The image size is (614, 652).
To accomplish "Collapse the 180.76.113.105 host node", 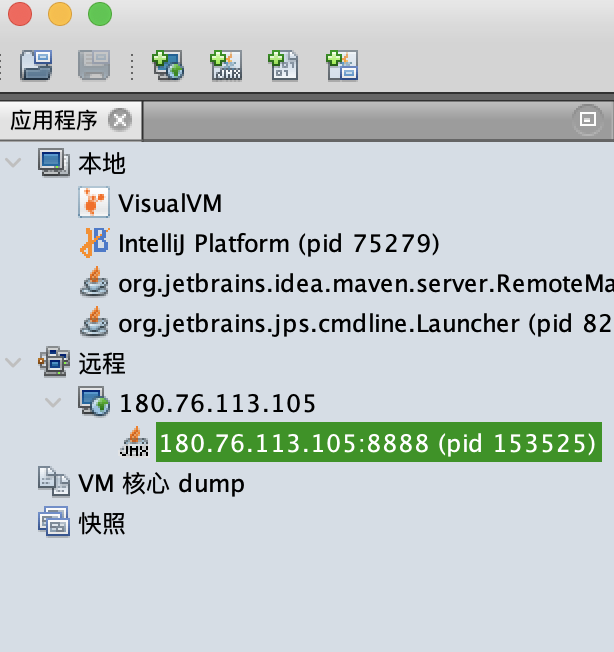I will point(53,403).
